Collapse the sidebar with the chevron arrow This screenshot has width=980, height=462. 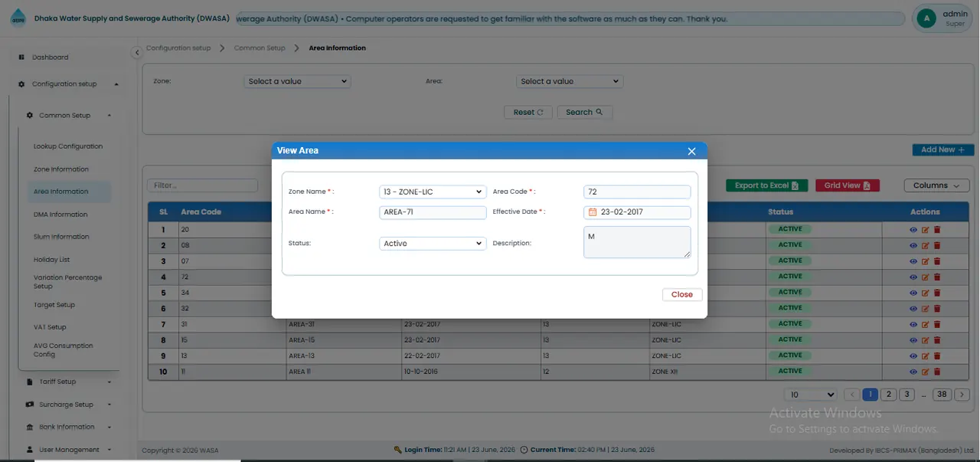coord(137,53)
